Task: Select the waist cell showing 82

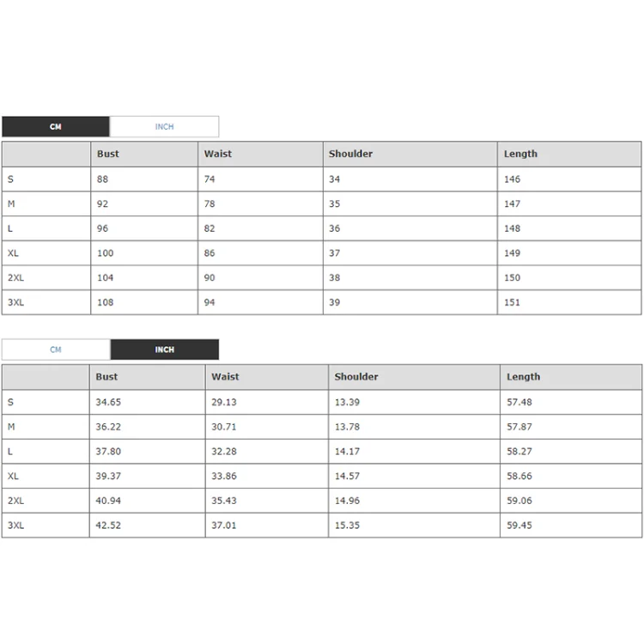Action: pos(210,228)
